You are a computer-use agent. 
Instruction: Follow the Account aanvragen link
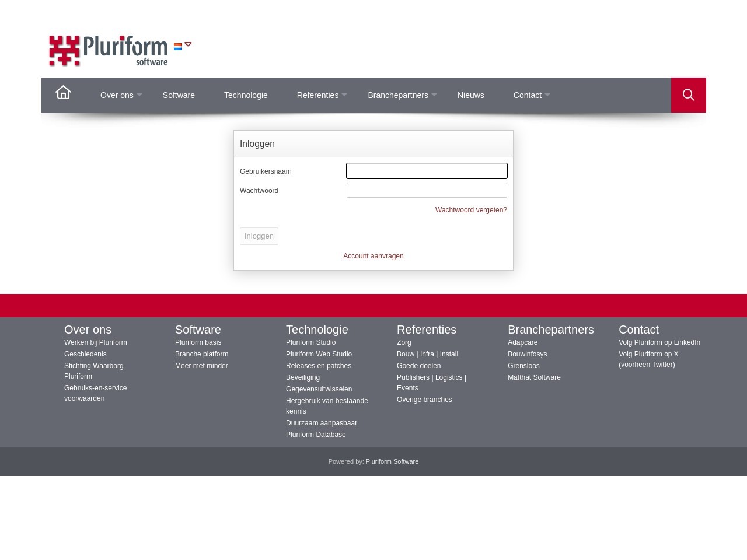[x=373, y=256]
